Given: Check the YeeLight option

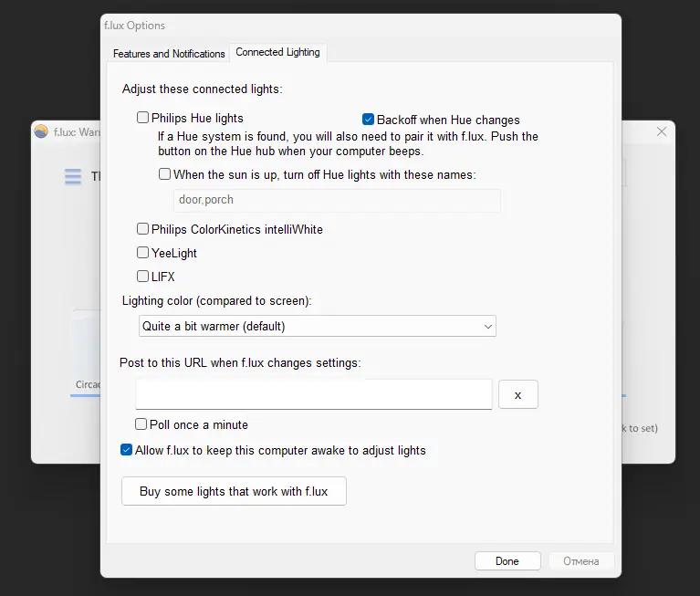Looking at the screenshot, I should [x=143, y=253].
